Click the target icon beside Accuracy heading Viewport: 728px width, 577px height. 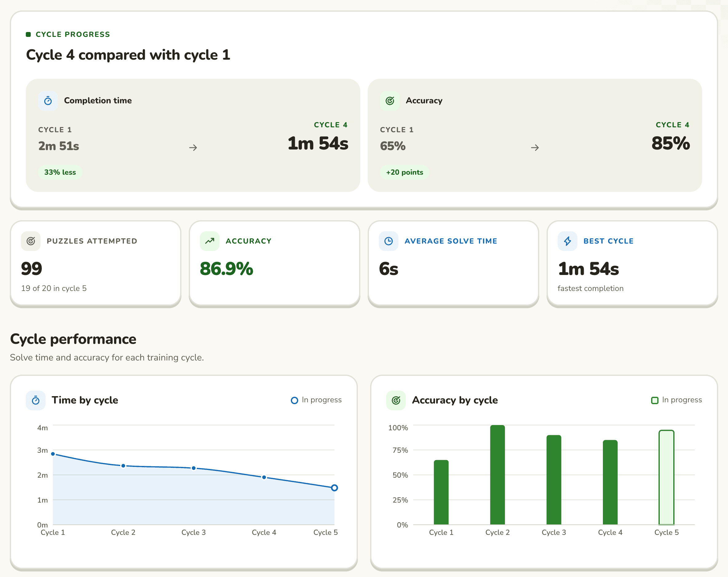click(390, 101)
